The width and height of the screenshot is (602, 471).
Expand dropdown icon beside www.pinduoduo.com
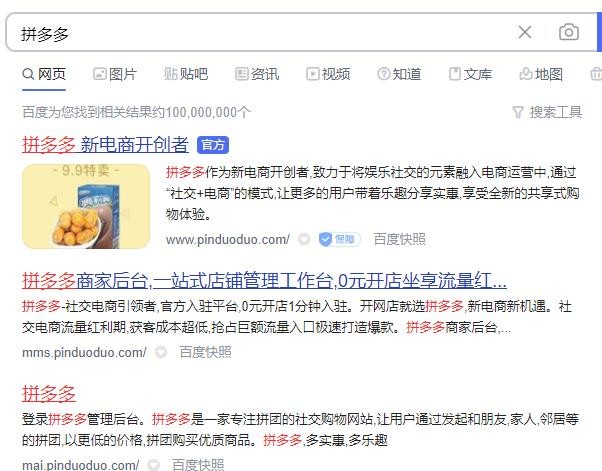tap(304, 240)
